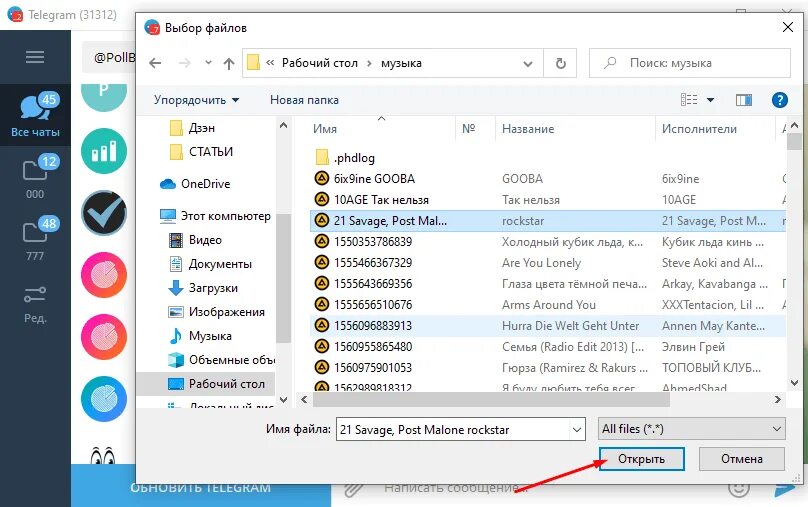
Task: Toggle the preview pane icon
Action: click(743, 100)
